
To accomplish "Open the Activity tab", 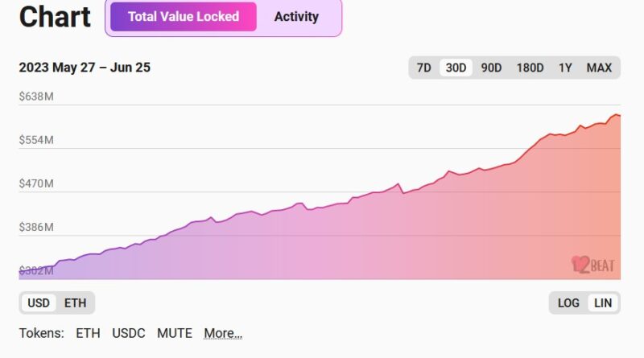I will [296, 17].
